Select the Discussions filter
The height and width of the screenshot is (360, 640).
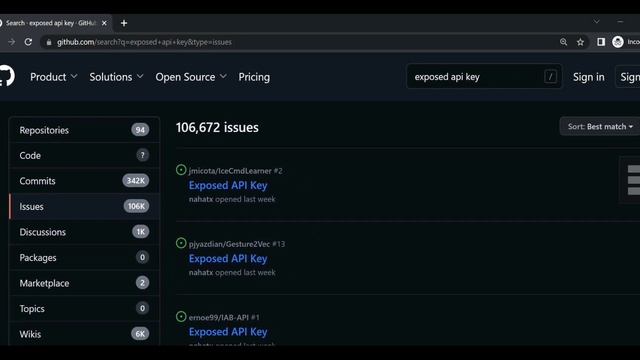click(84, 232)
